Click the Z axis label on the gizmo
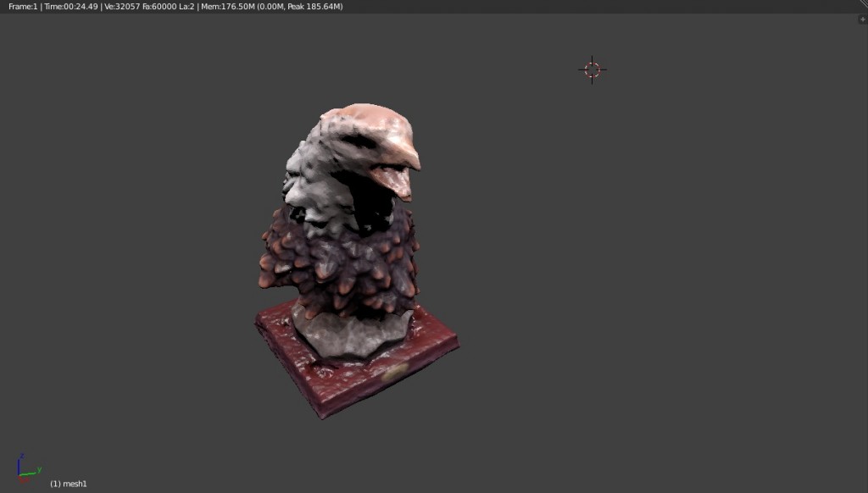Viewport: 868px width, 493px height. click(x=22, y=455)
